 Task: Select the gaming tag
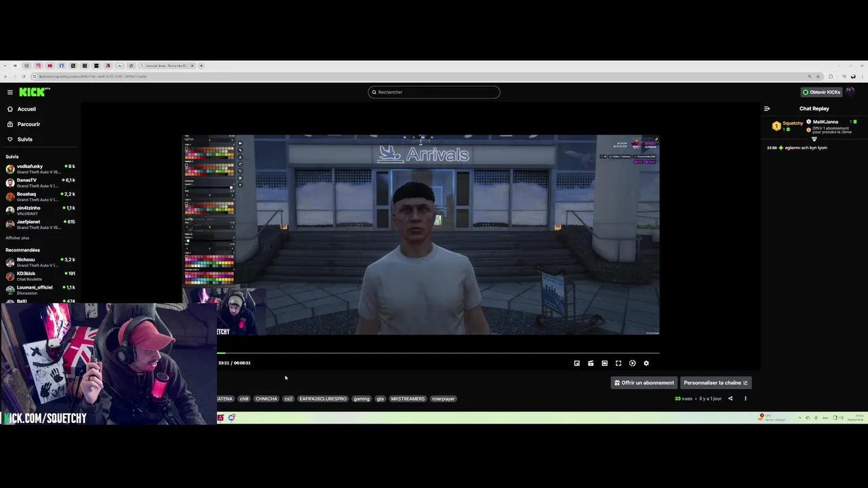pyautogui.click(x=361, y=399)
